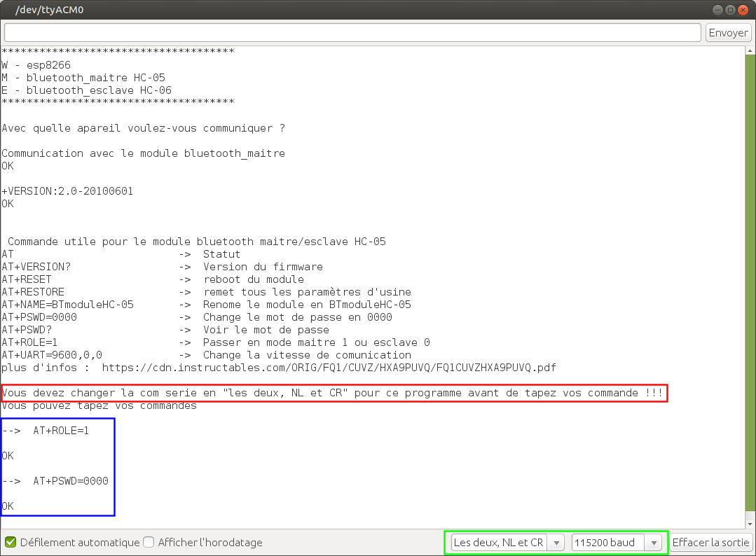Screen dimensions: 756x556
Task: Click the +VERSION:2.0-20100601 output line
Action: 67,191
